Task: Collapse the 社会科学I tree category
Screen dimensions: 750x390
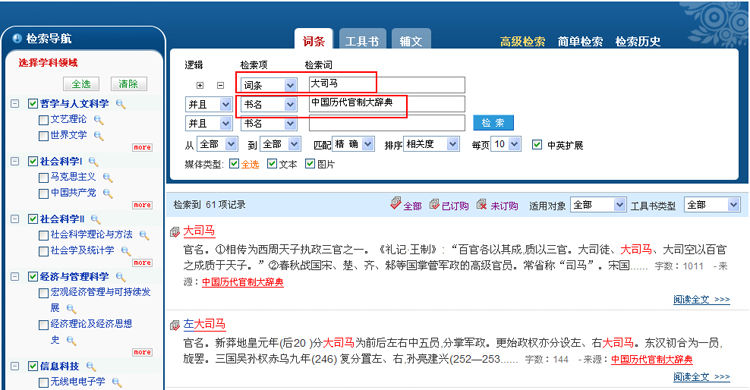Action: click(15, 161)
